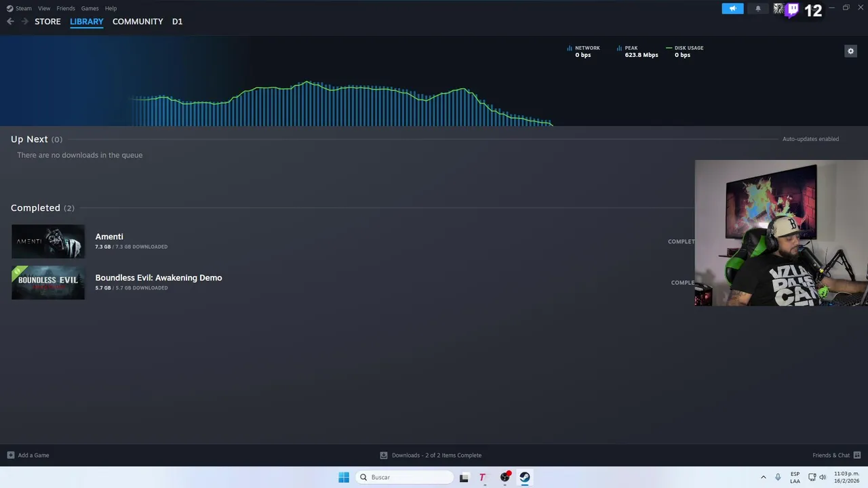Click the PEAK 623.8 Mbps stat

coord(637,52)
